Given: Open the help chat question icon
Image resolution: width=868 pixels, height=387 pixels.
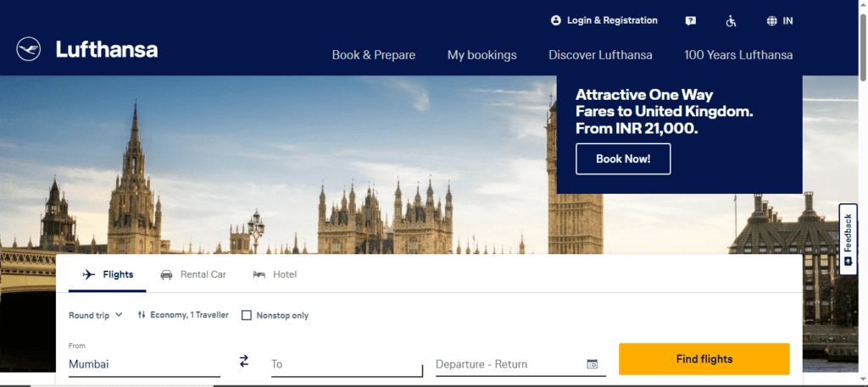Looking at the screenshot, I should (x=690, y=21).
